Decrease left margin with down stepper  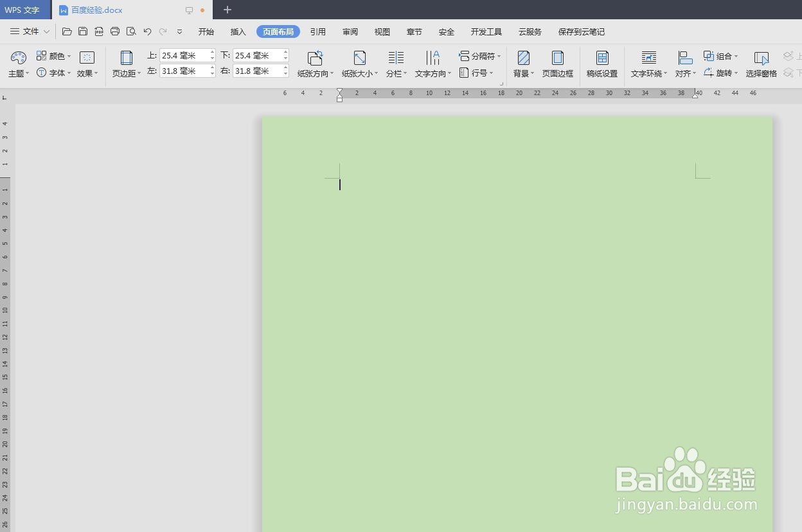click(212, 74)
